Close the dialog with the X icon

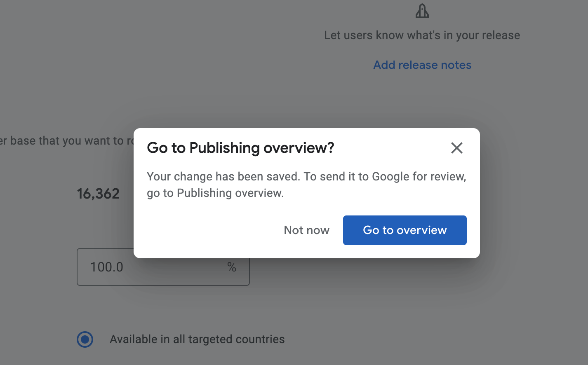pyautogui.click(x=456, y=148)
